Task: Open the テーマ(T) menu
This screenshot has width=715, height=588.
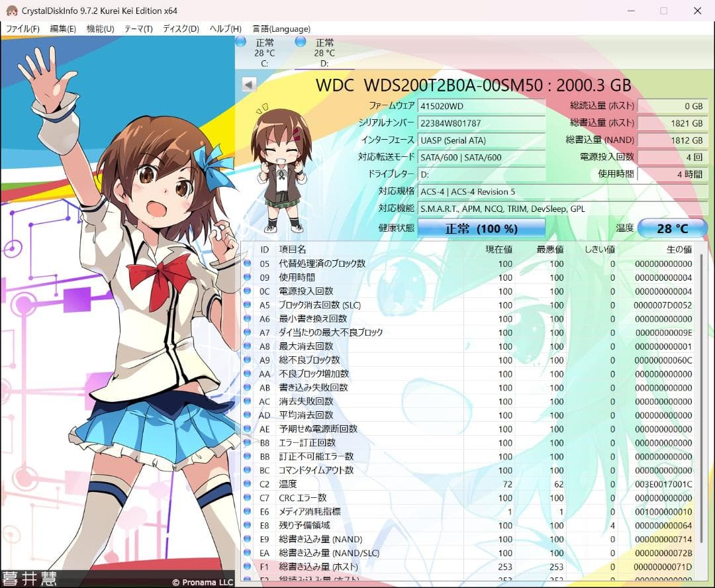Action: [x=138, y=28]
